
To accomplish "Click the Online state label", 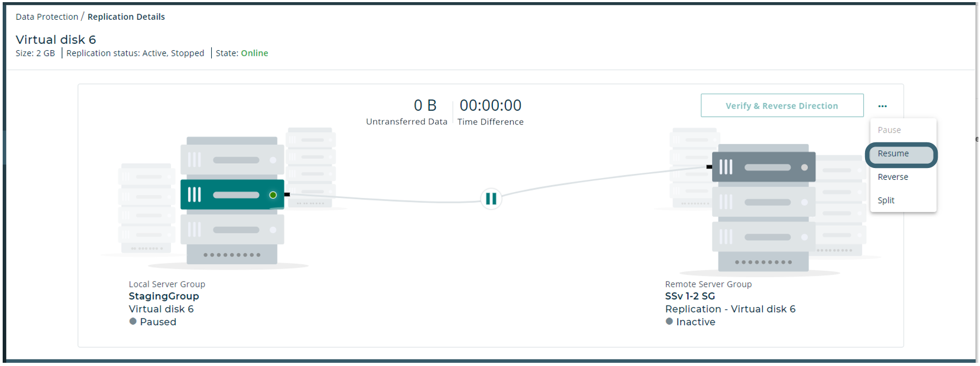I will point(254,53).
